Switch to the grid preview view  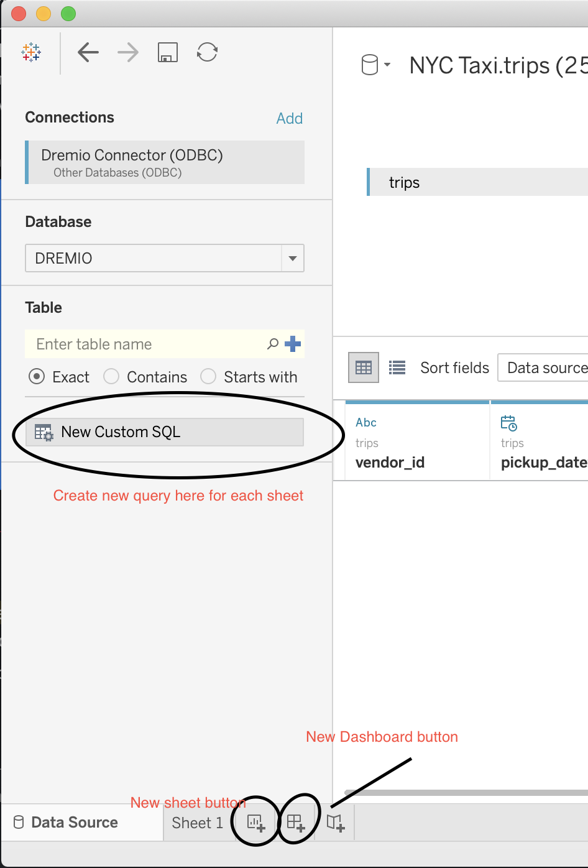tap(364, 367)
